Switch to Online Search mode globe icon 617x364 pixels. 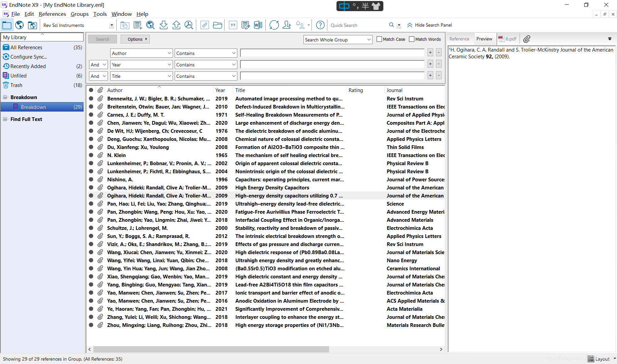[20, 25]
